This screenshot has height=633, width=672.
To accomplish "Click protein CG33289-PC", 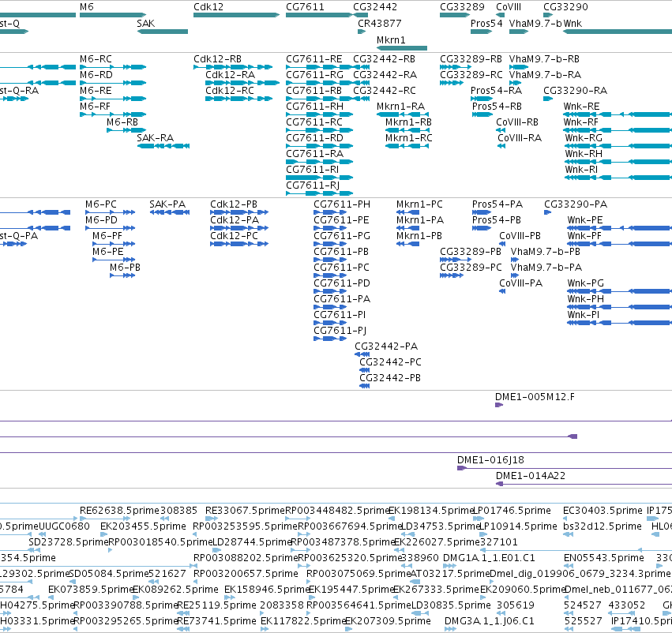I will (452, 275).
